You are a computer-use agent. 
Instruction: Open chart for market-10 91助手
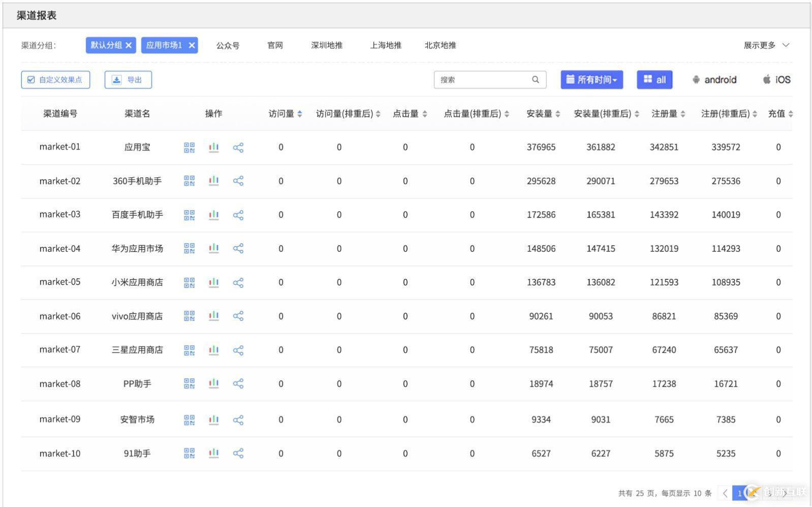tap(213, 453)
